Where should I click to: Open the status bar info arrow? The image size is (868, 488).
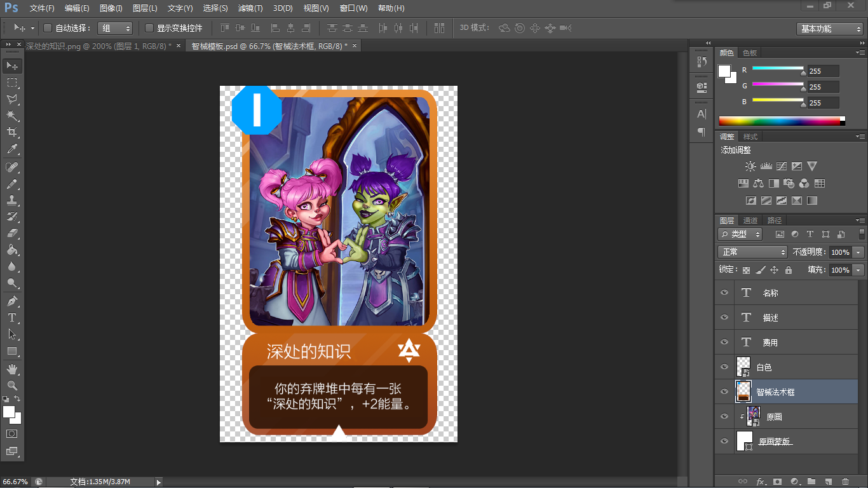pos(159,482)
